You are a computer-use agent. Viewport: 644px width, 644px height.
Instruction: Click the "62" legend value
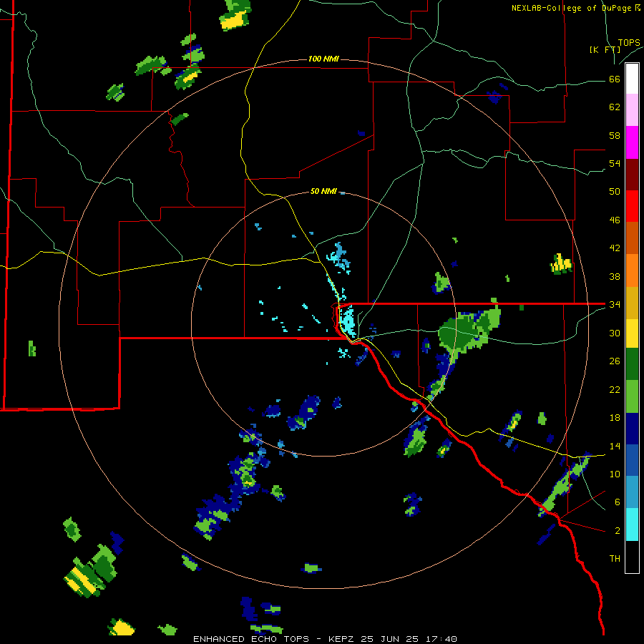615,107
